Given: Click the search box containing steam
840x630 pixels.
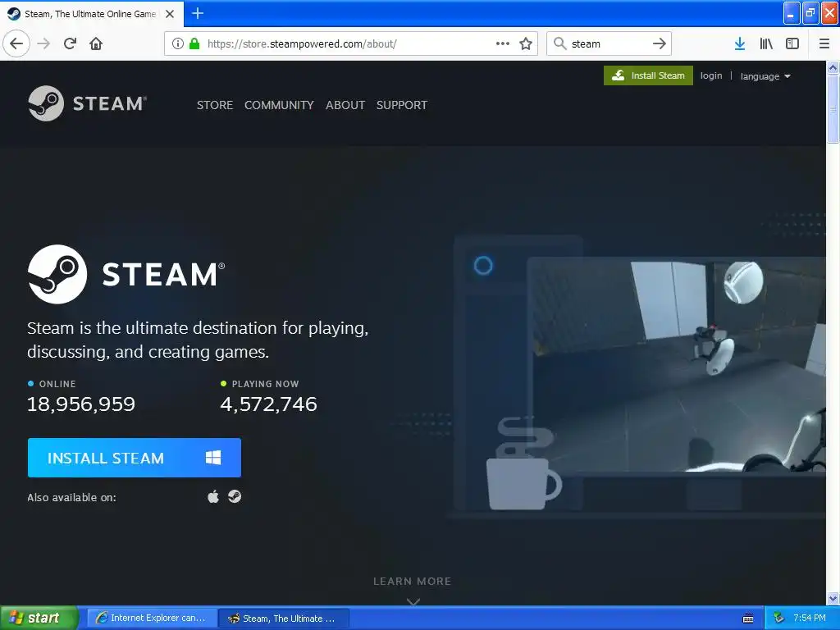Looking at the screenshot, I should click(x=609, y=43).
